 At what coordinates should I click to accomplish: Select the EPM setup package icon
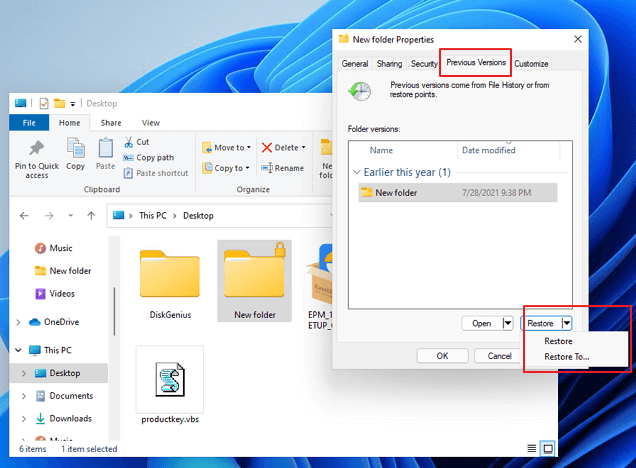pos(320,274)
